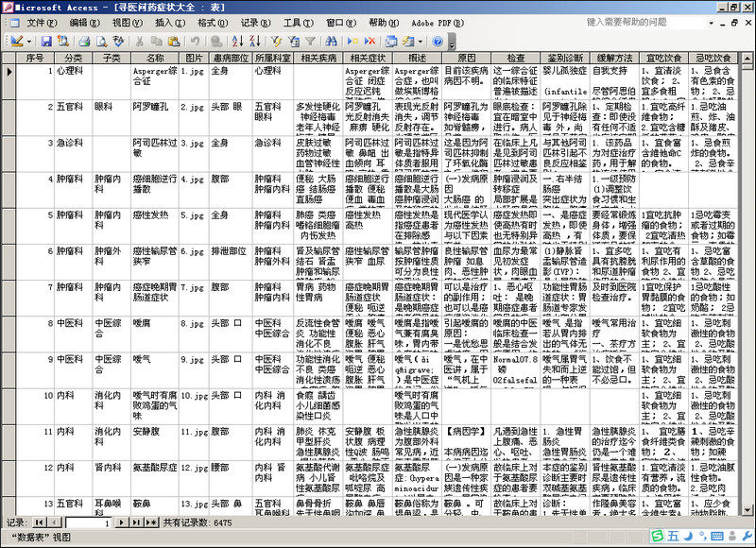Click the Copy toolbar icon
The width and height of the screenshot is (756, 548).
pos(156,42)
